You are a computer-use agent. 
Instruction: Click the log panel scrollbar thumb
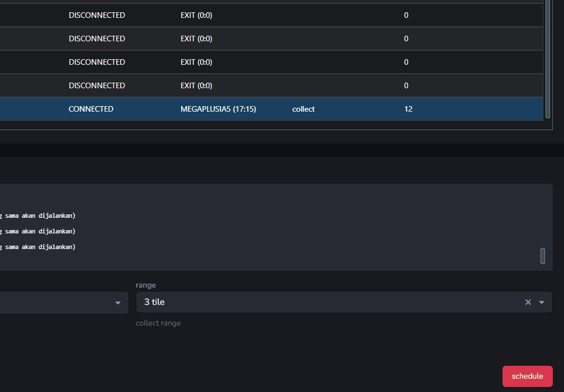point(542,256)
